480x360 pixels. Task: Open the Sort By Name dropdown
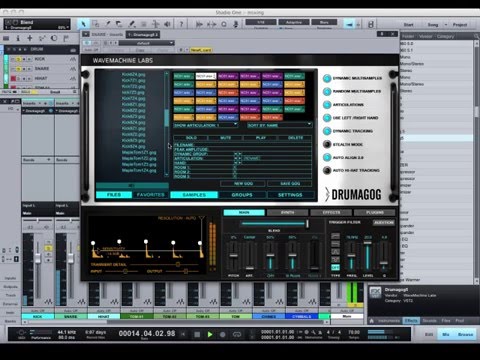pyautogui.click(x=279, y=125)
